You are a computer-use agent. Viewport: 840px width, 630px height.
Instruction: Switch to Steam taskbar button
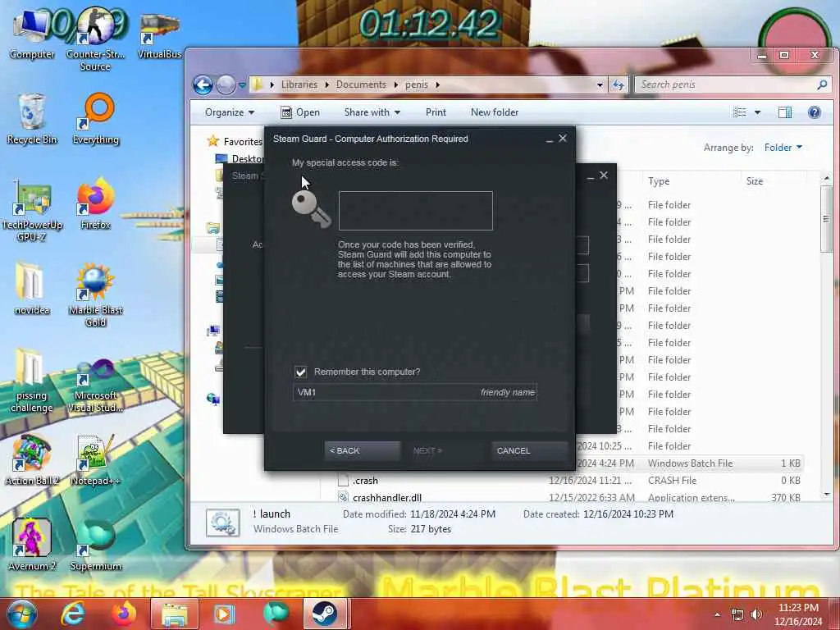tap(325, 614)
